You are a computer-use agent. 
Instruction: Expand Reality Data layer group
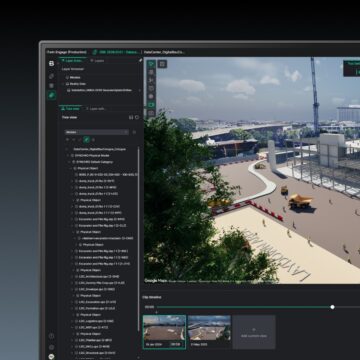[63, 84]
